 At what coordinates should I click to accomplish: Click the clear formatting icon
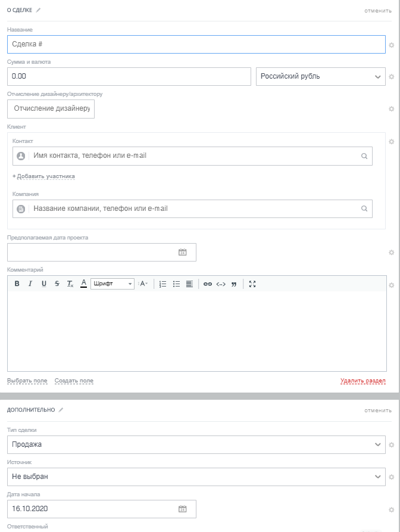tap(70, 284)
